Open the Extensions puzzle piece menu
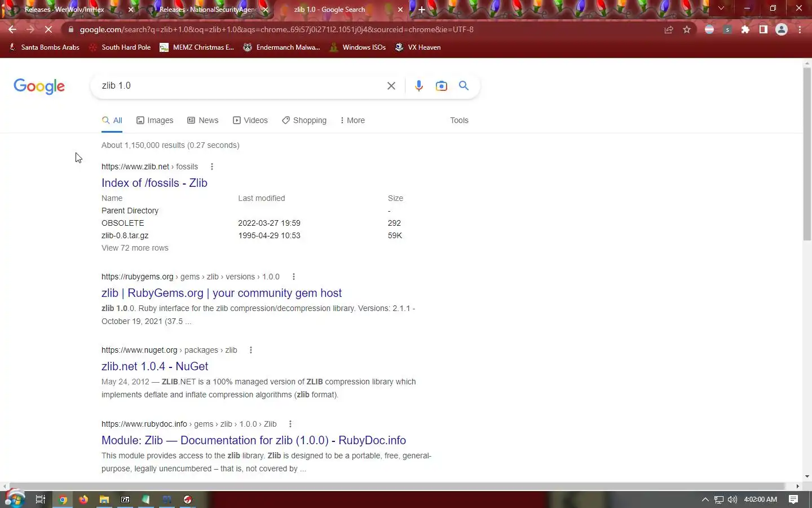The image size is (812, 508). coord(745,29)
